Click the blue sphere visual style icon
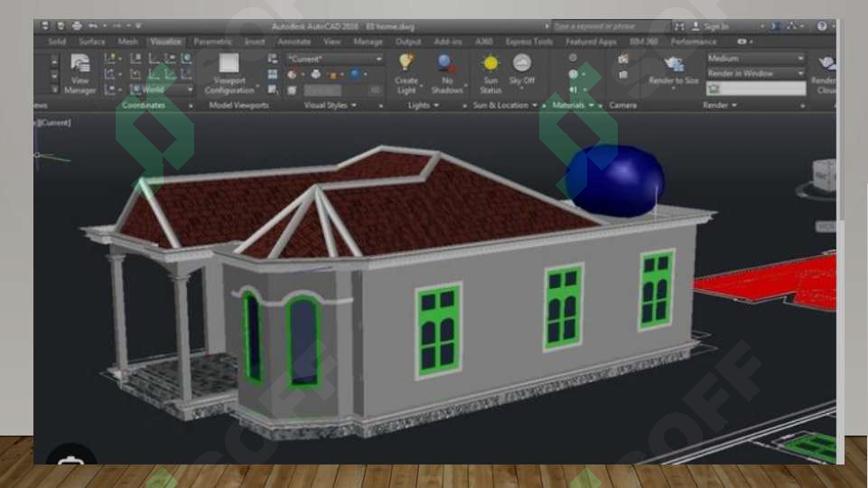Screen dimensions: 868x488 (355, 74)
